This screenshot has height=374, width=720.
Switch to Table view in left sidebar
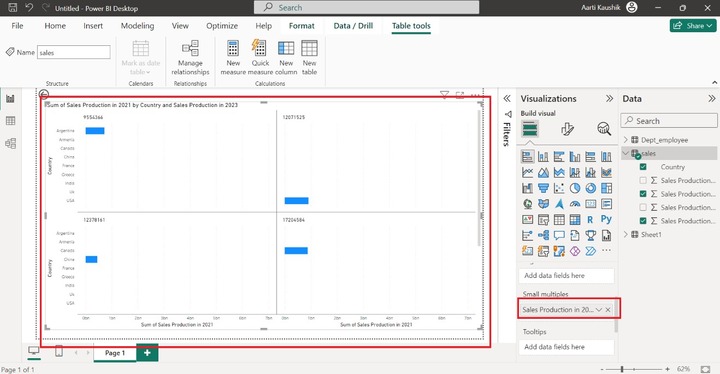click(10, 121)
